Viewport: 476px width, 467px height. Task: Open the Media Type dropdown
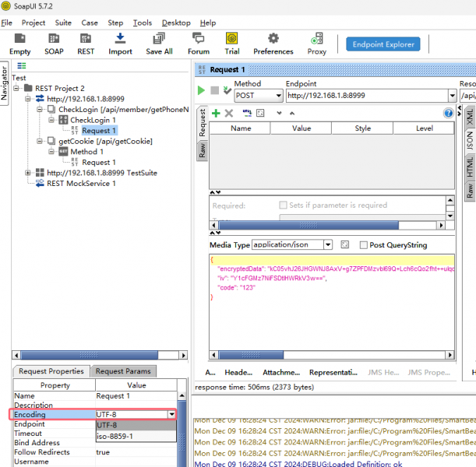tap(328, 244)
